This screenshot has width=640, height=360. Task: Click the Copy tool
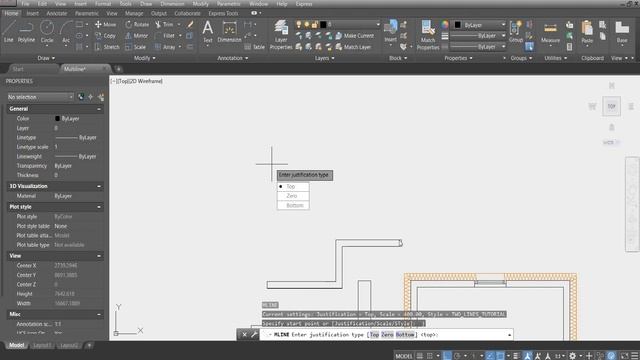point(105,36)
